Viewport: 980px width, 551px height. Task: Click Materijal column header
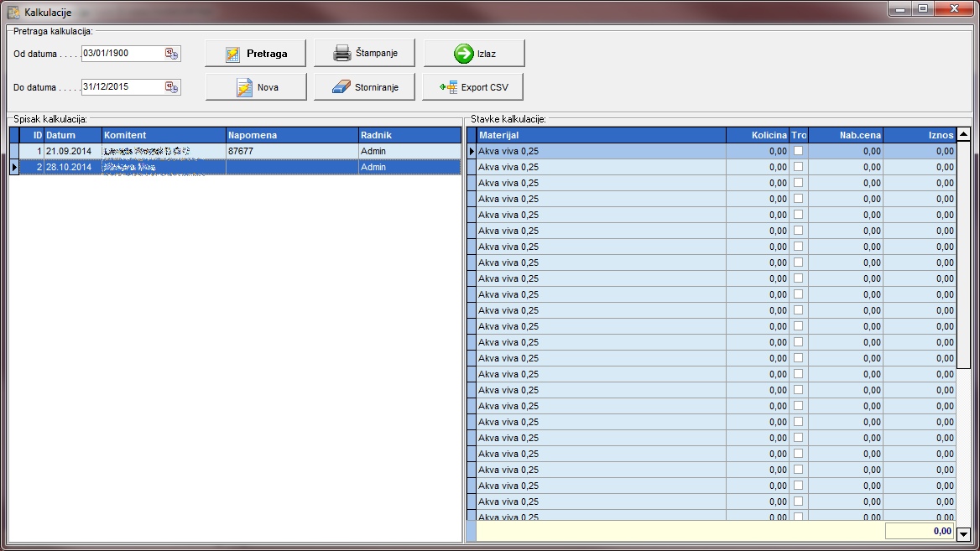tap(602, 135)
